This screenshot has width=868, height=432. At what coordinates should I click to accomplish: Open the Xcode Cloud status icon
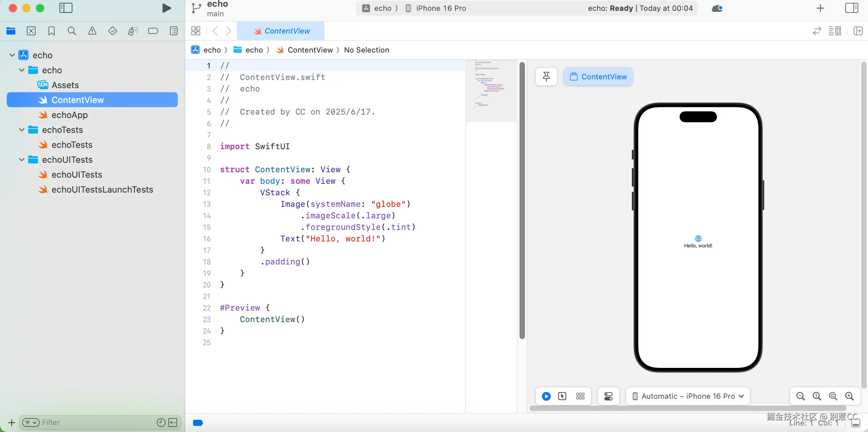click(717, 8)
